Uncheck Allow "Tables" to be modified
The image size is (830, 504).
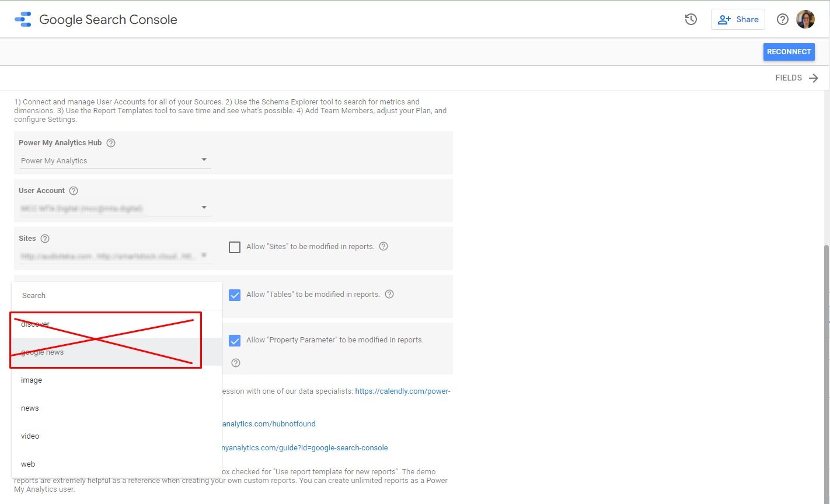pos(235,295)
